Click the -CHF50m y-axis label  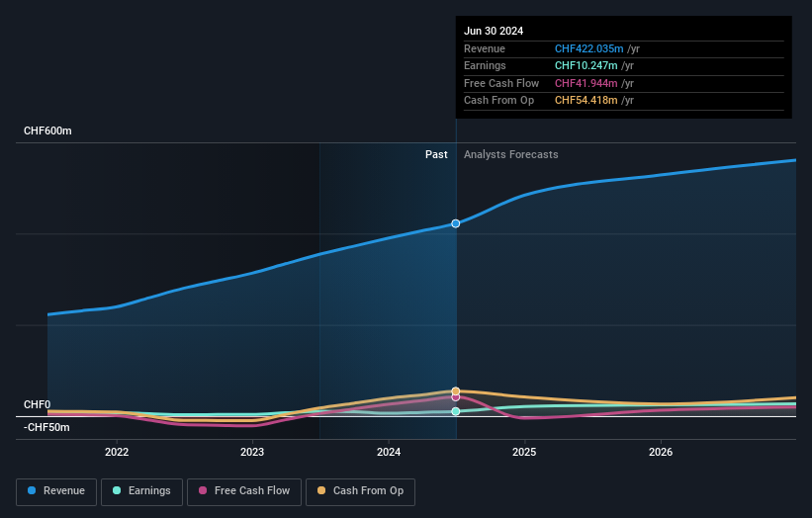(x=46, y=427)
